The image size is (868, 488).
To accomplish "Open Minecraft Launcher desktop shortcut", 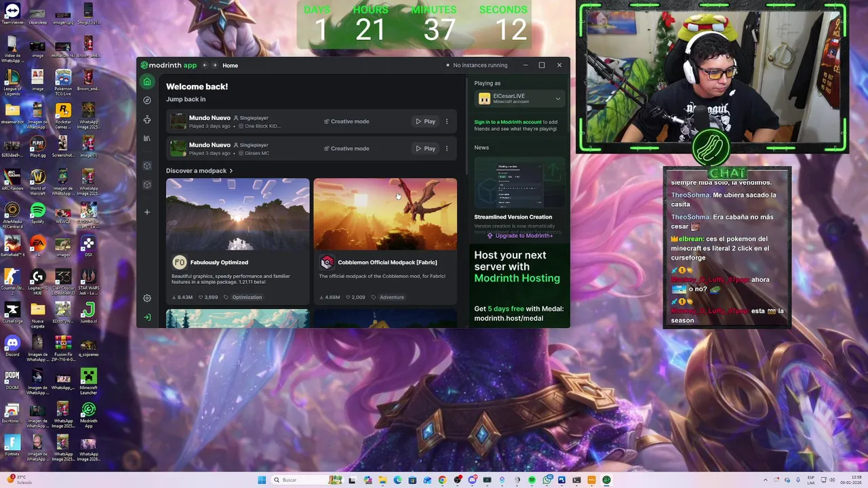I will click(x=88, y=380).
